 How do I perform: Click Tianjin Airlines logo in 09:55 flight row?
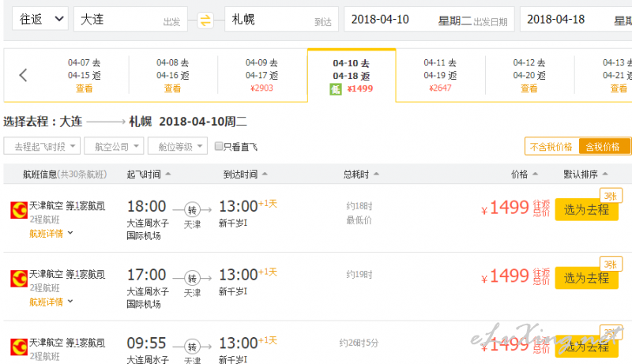point(18,347)
